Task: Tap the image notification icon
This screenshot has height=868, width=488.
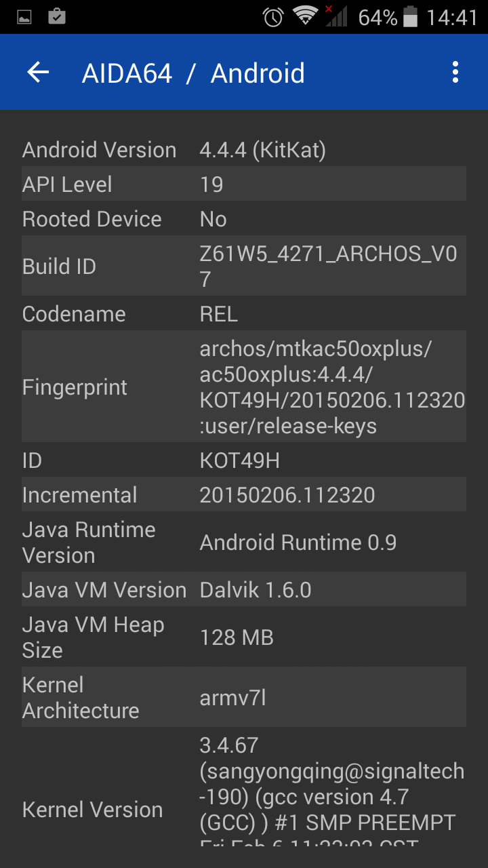Action: [24, 17]
